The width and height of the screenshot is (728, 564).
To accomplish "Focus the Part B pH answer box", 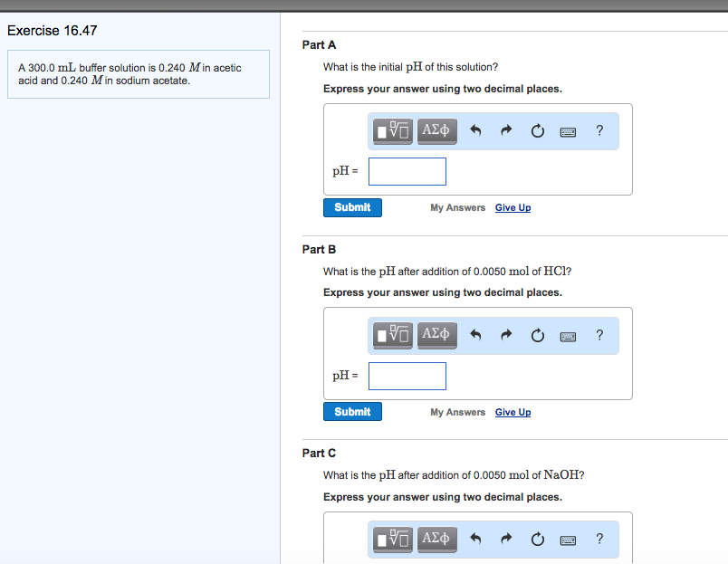I will (407, 376).
